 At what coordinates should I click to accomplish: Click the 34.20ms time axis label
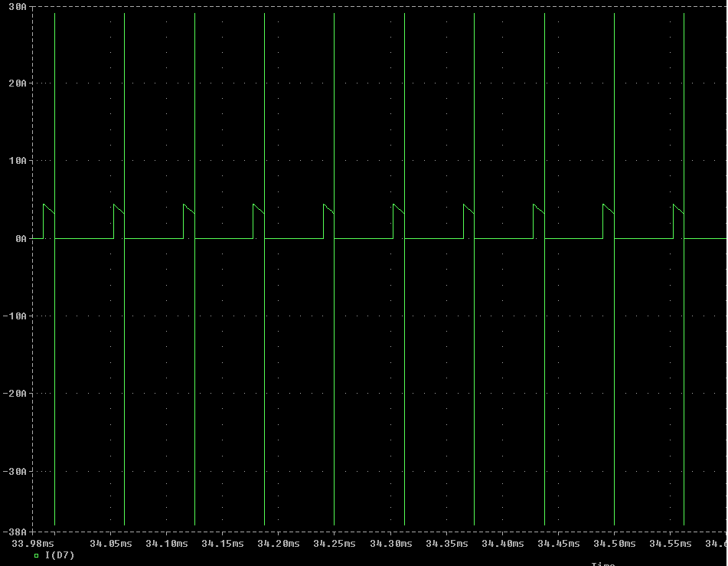click(x=279, y=543)
